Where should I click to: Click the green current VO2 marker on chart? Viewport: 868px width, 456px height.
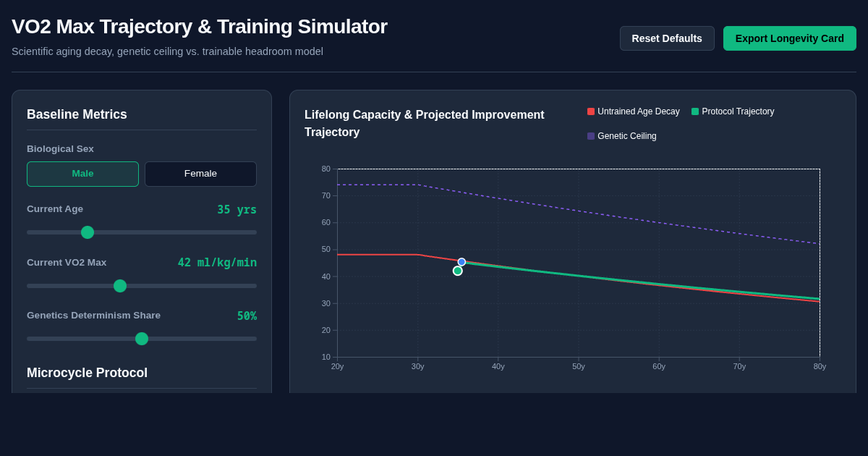(458, 271)
